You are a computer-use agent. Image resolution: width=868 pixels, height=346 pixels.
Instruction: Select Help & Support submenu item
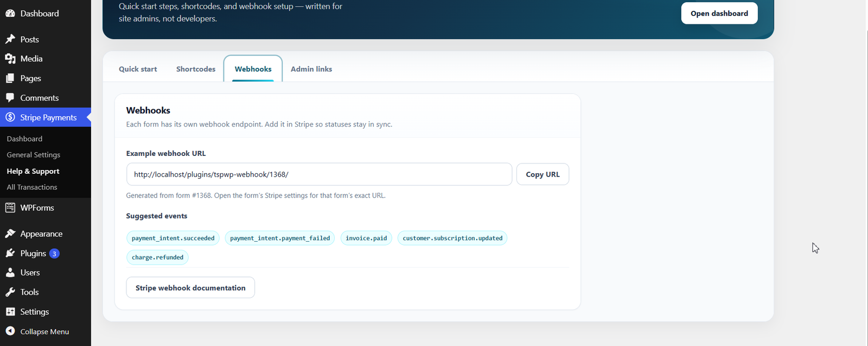coord(33,171)
